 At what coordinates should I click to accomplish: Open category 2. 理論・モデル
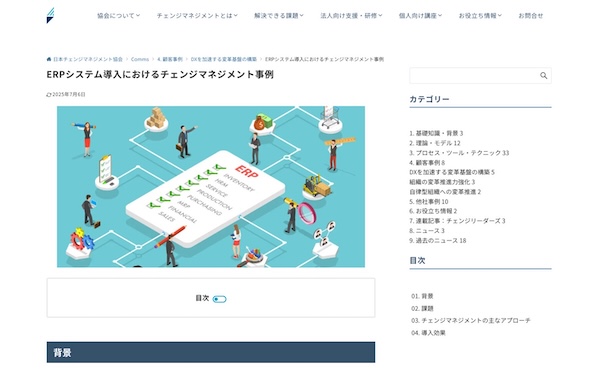pos(435,143)
